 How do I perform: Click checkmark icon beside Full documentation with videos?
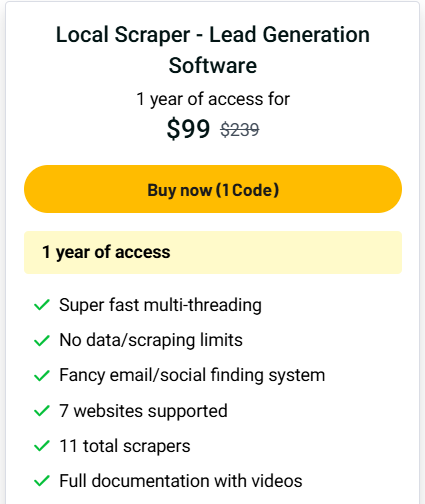point(42,481)
